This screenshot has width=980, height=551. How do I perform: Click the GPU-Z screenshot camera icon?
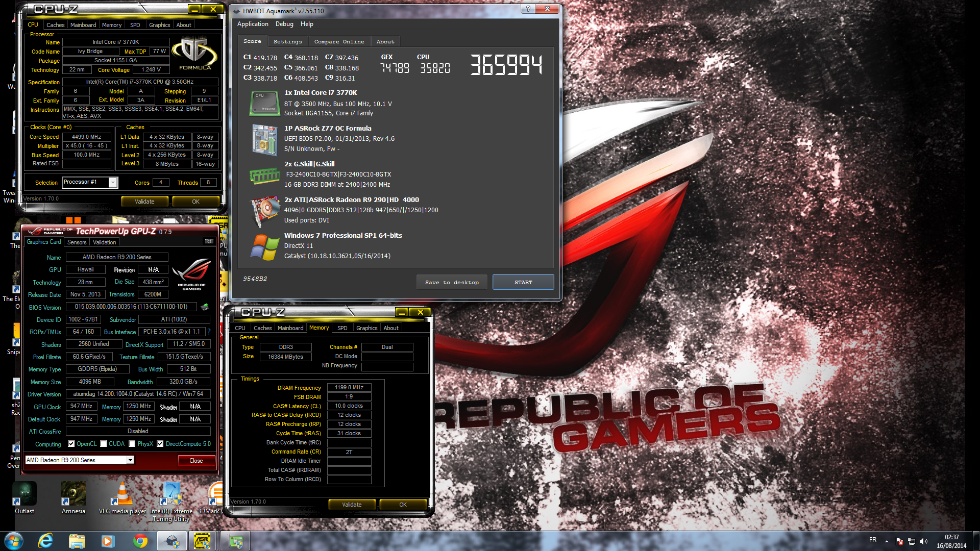pyautogui.click(x=209, y=241)
